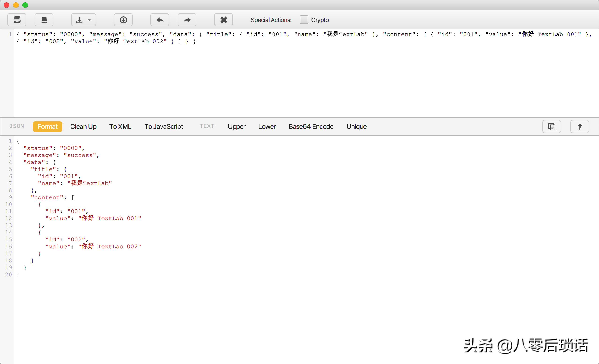The image size is (599, 364).
Task: Convert JSON with To XML
Action: coord(120,126)
